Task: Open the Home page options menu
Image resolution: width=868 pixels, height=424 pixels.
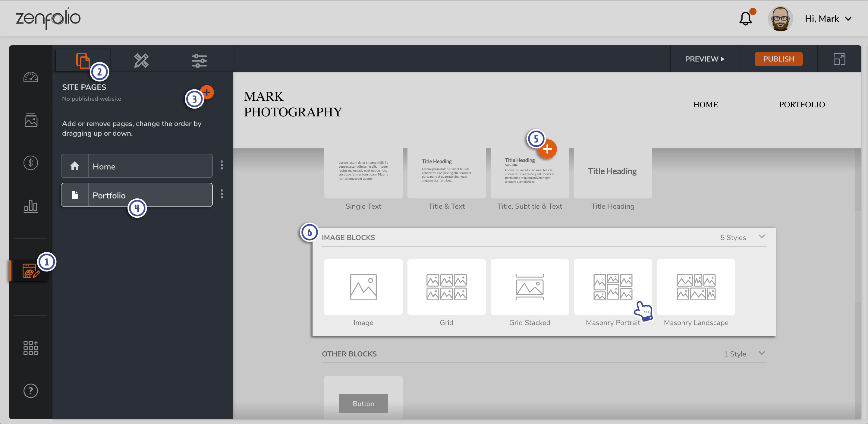Action: point(222,165)
